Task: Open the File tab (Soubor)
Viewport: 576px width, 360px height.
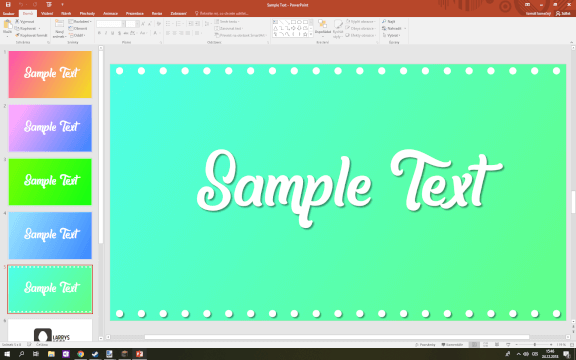Action: (x=8, y=13)
